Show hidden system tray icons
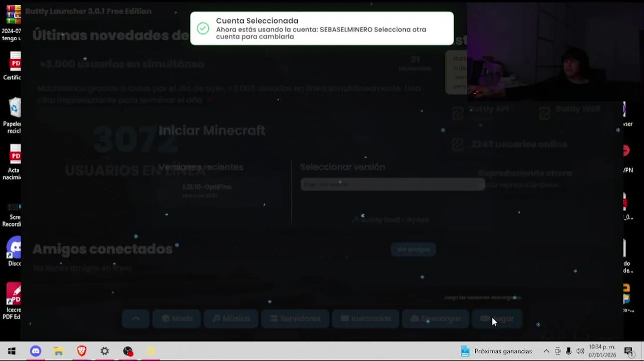Image resolution: width=644 pixels, height=361 pixels. click(546, 351)
